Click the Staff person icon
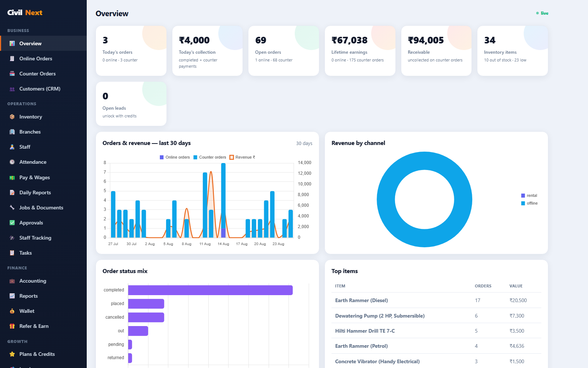The height and width of the screenshot is (368, 588). (x=12, y=147)
